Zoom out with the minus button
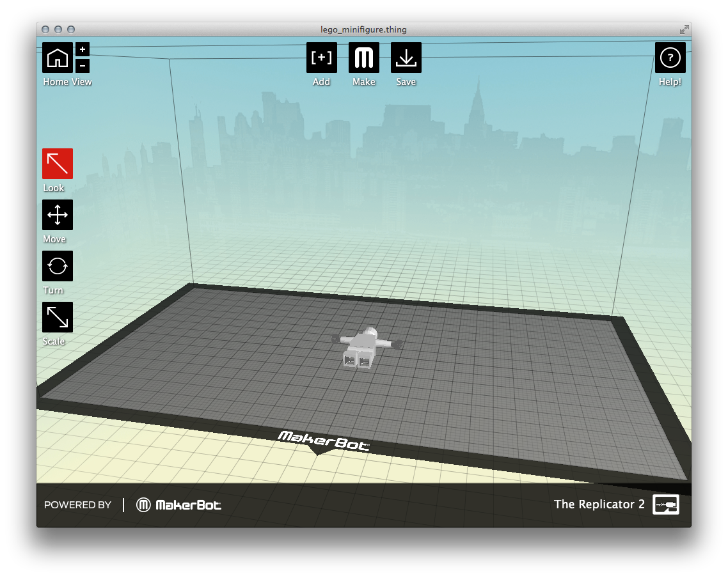Screen dimensions: 728x578 click(x=83, y=65)
